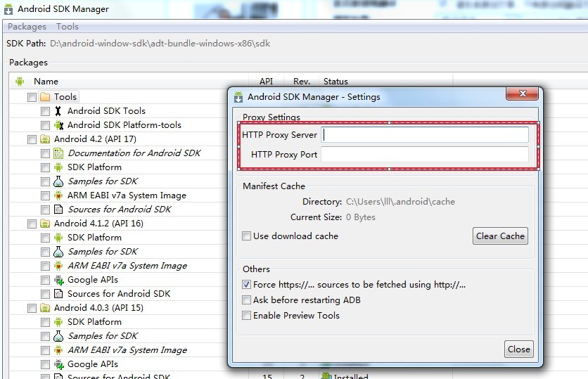
Task: Click Samples for SDK flask icon under Android 4.1.2
Action: [58, 252]
